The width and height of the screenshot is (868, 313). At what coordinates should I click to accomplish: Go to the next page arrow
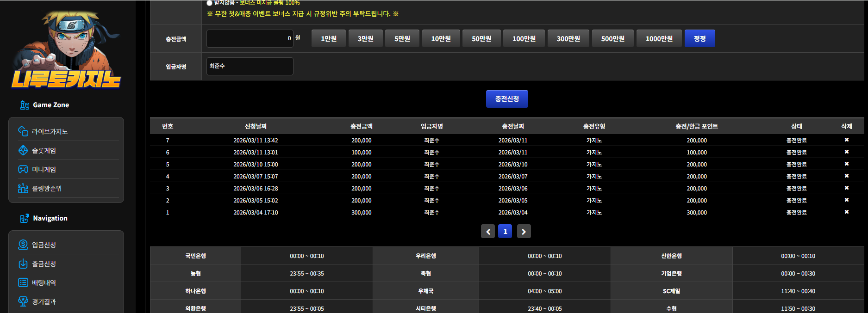(524, 232)
